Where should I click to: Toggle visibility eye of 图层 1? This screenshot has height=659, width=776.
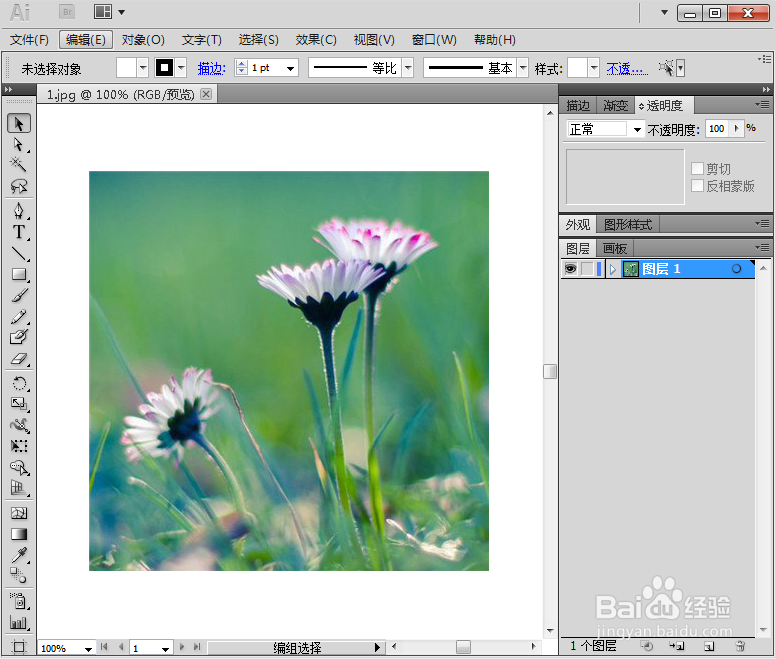pyautogui.click(x=571, y=269)
